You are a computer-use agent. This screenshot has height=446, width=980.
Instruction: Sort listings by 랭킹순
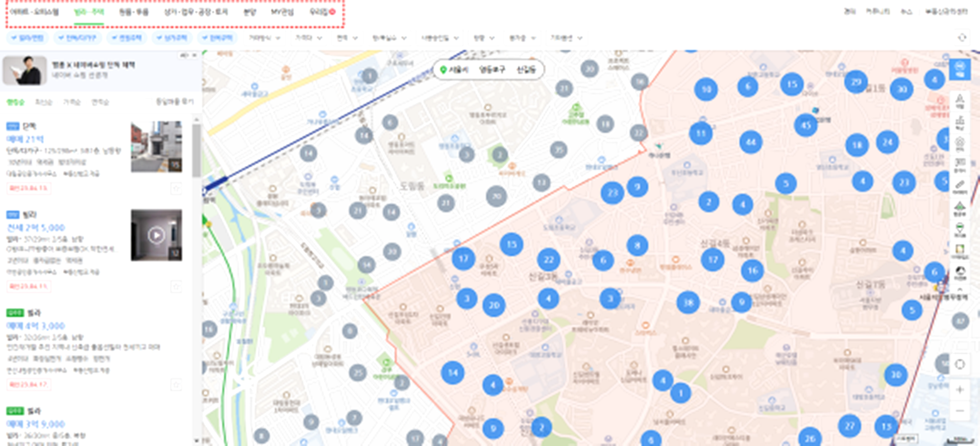click(15, 102)
